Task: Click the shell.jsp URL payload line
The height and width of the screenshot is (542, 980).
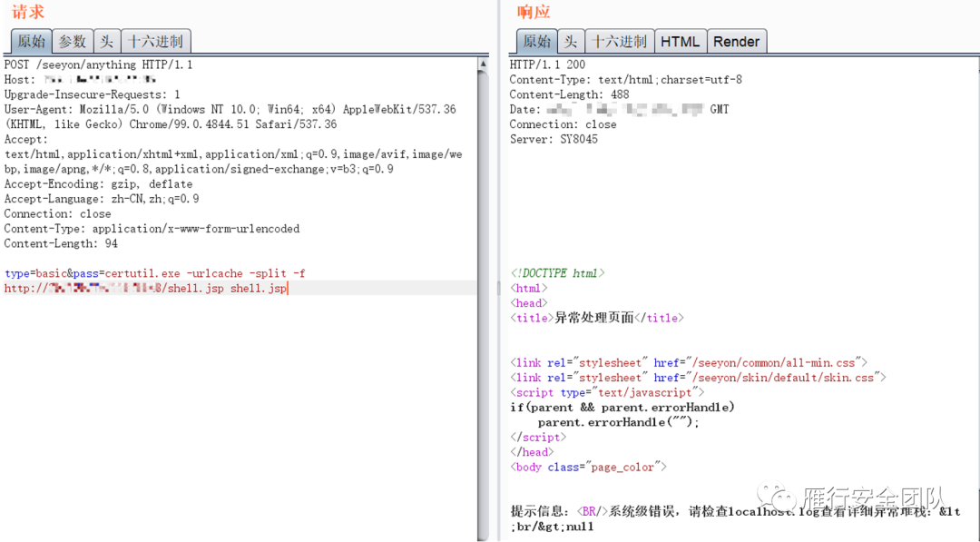Action: tap(145, 288)
